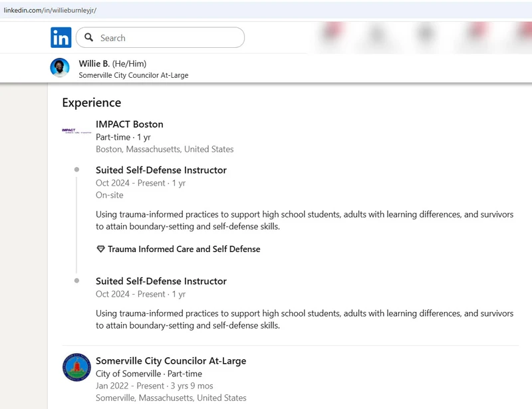Click the Suited Self-Defense Instructor title above On-site
Viewport: 532px width, 409px height.
(x=161, y=170)
